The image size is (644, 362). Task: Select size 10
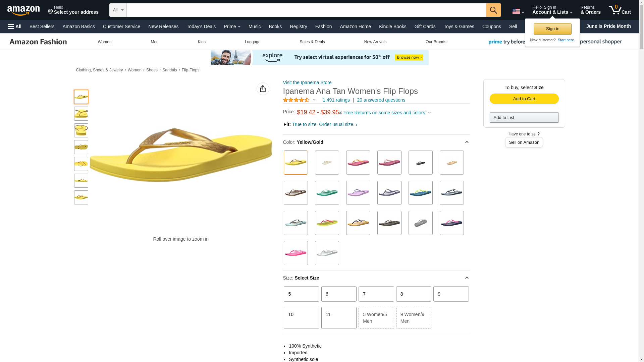coord(302,318)
